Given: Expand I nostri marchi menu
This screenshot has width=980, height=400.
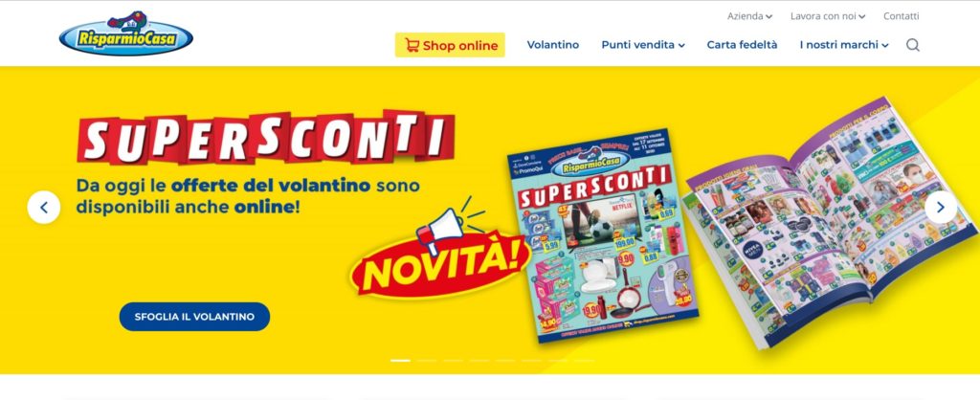Looking at the screenshot, I should [x=844, y=45].
